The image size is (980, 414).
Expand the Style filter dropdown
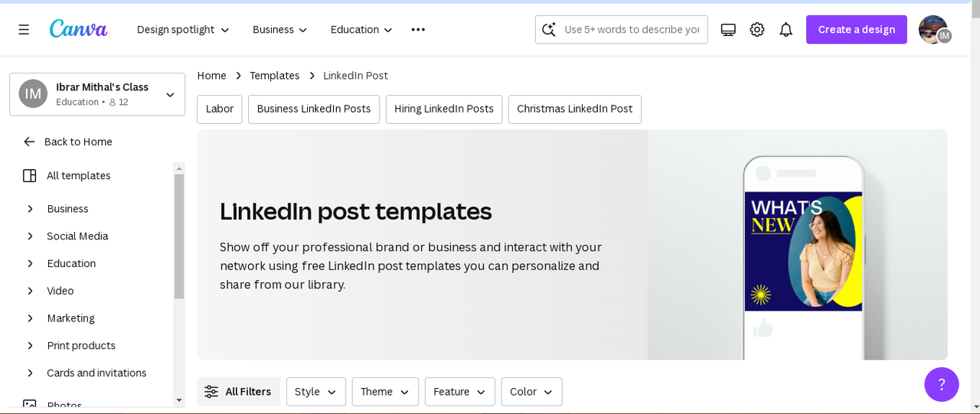(x=315, y=391)
